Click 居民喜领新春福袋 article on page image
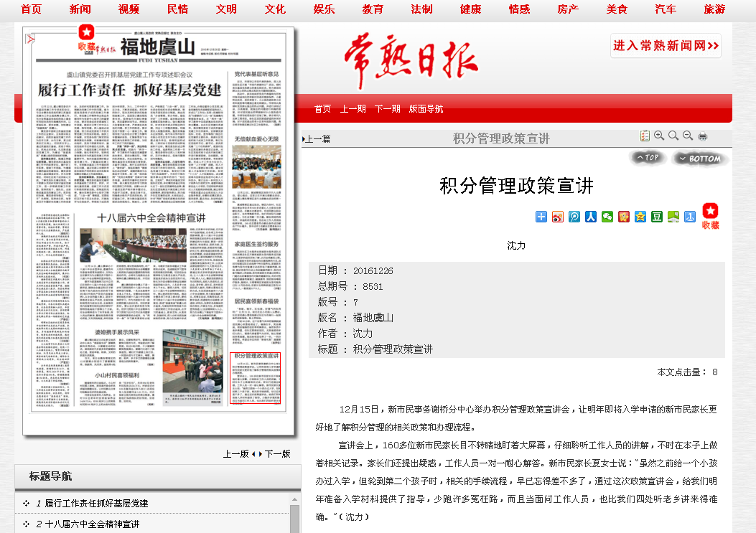 (x=256, y=321)
